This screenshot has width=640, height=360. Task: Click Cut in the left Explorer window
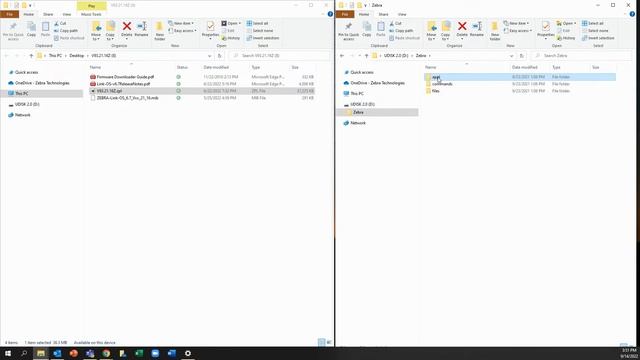pyautogui.click(x=60, y=24)
